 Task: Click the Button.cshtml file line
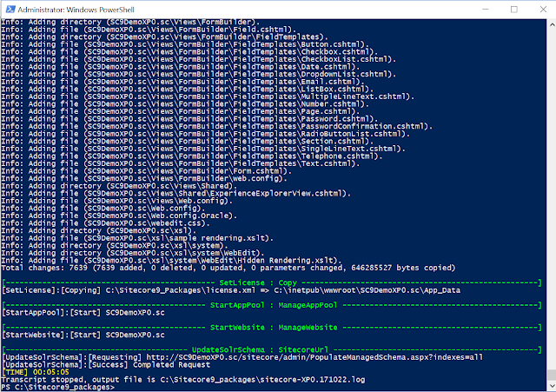tap(185, 44)
